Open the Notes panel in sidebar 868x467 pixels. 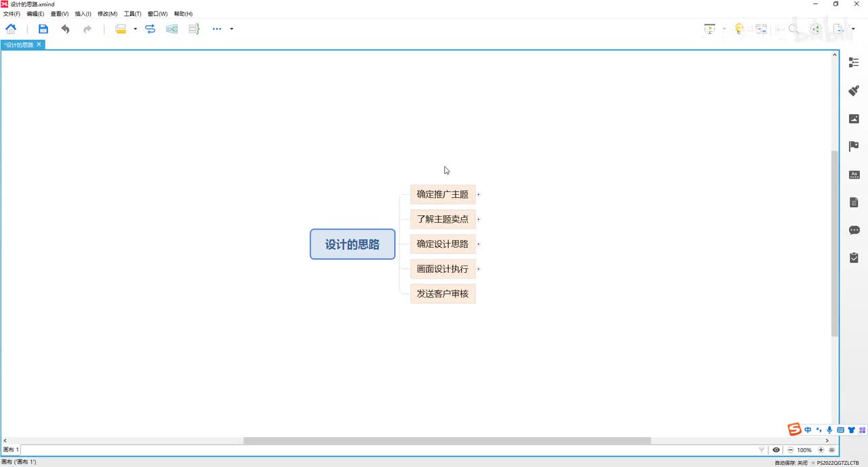coord(854,202)
